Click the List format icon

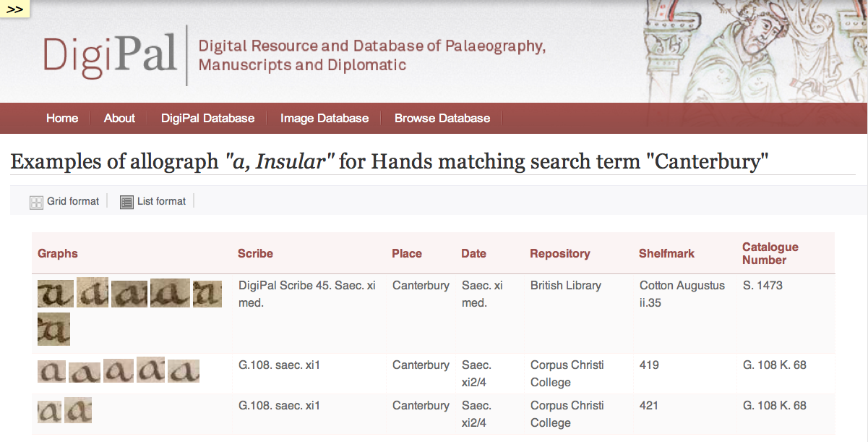pyautogui.click(x=127, y=203)
